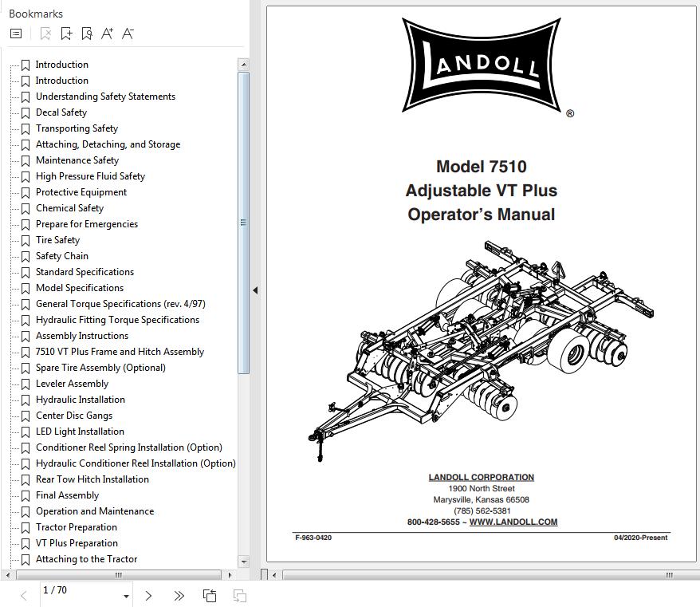Open Maintenance Safety bookmark
Viewport: 700px width, 607px height.
(77, 160)
